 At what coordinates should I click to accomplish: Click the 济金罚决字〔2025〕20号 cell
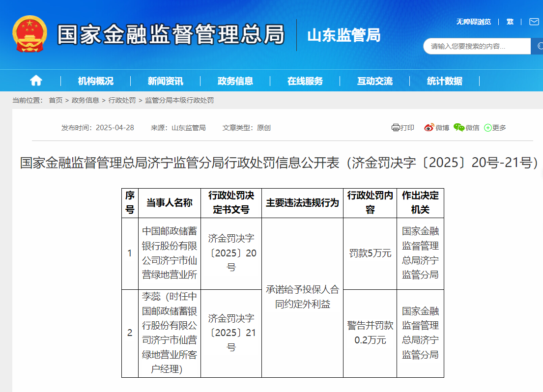click(x=231, y=253)
